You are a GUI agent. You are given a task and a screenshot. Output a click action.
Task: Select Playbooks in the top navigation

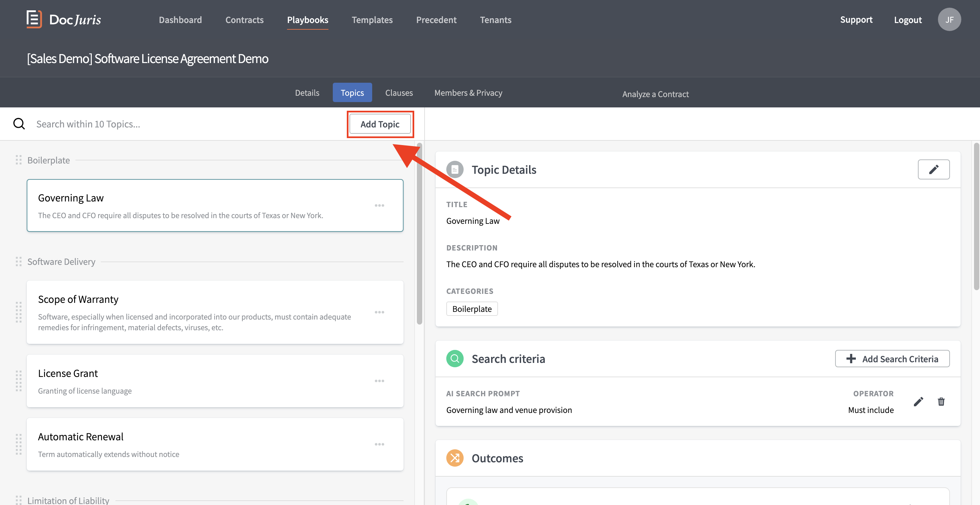coord(307,20)
